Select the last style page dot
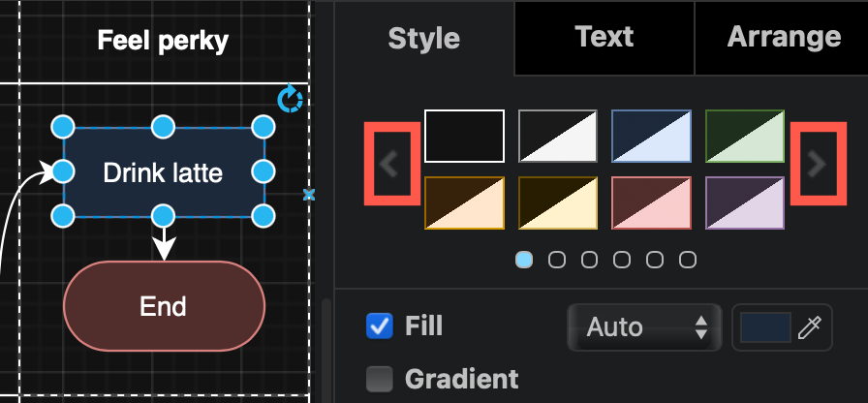The width and height of the screenshot is (868, 403). [x=688, y=260]
